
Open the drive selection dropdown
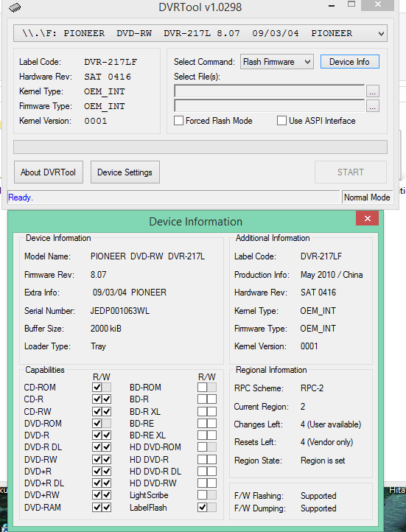coord(200,33)
